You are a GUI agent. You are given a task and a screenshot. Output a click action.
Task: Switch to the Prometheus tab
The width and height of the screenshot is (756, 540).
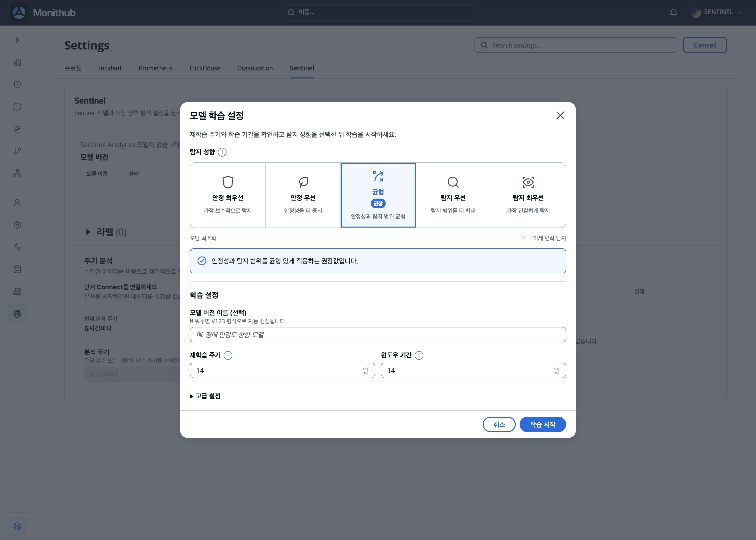click(156, 68)
